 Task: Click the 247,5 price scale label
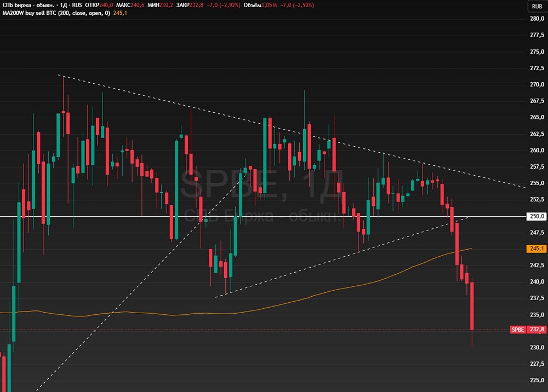pyautogui.click(x=537, y=233)
